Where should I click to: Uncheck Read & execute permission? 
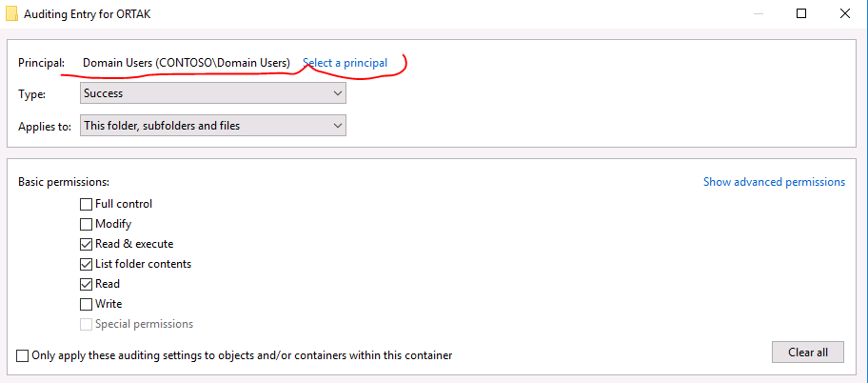(86, 245)
